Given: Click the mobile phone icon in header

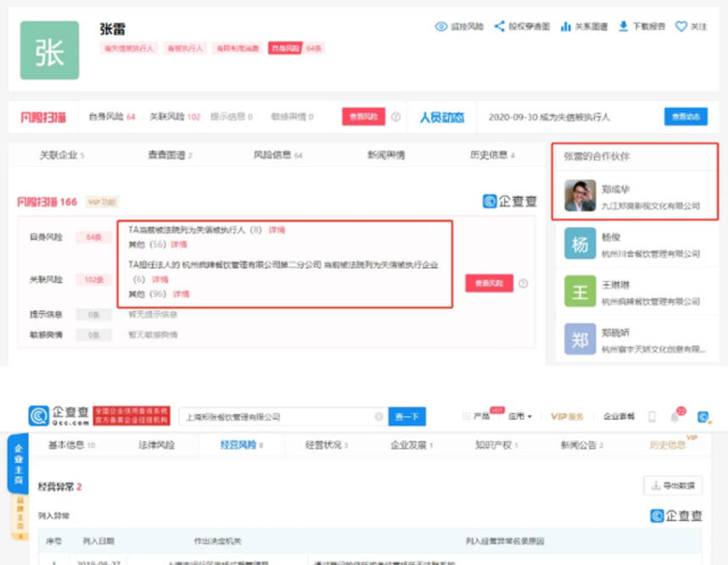Looking at the screenshot, I should coord(652,417).
